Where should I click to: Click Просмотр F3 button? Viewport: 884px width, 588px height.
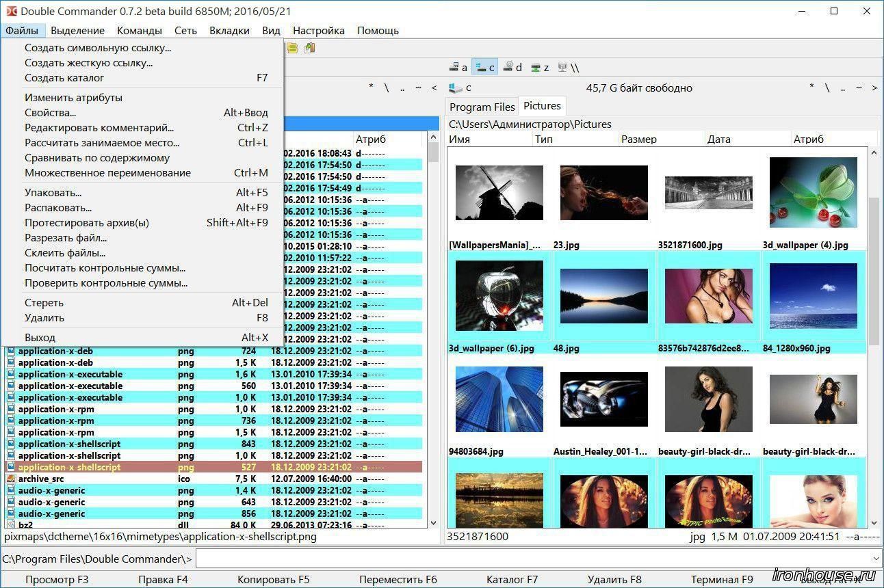click(57, 580)
